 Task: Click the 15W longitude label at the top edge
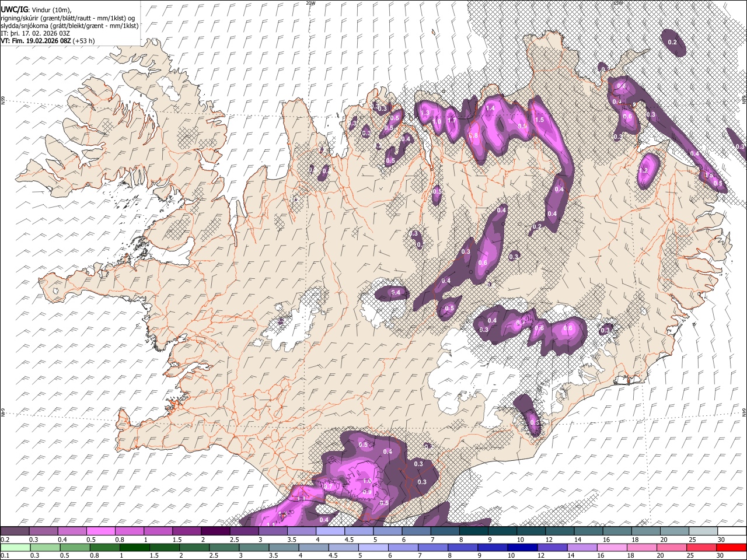point(617,3)
